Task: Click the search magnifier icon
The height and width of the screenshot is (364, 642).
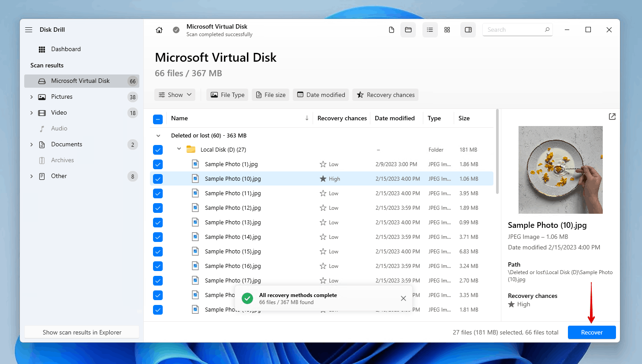Action: coord(547,30)
